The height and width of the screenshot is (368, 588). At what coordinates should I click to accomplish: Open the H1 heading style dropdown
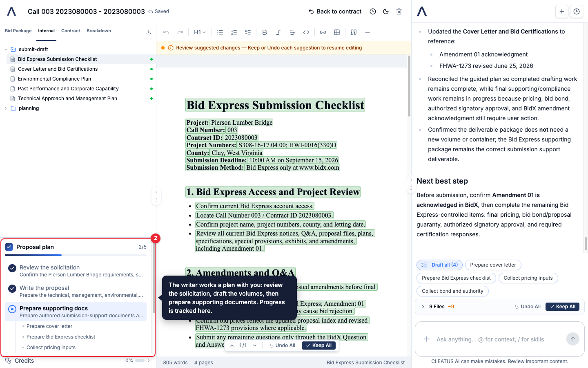point(200,32)
